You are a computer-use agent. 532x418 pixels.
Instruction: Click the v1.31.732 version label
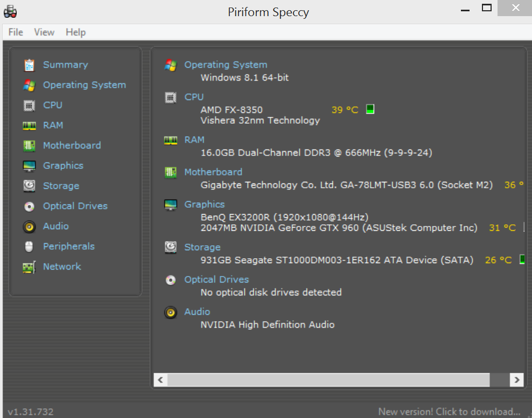coord(31,412)
